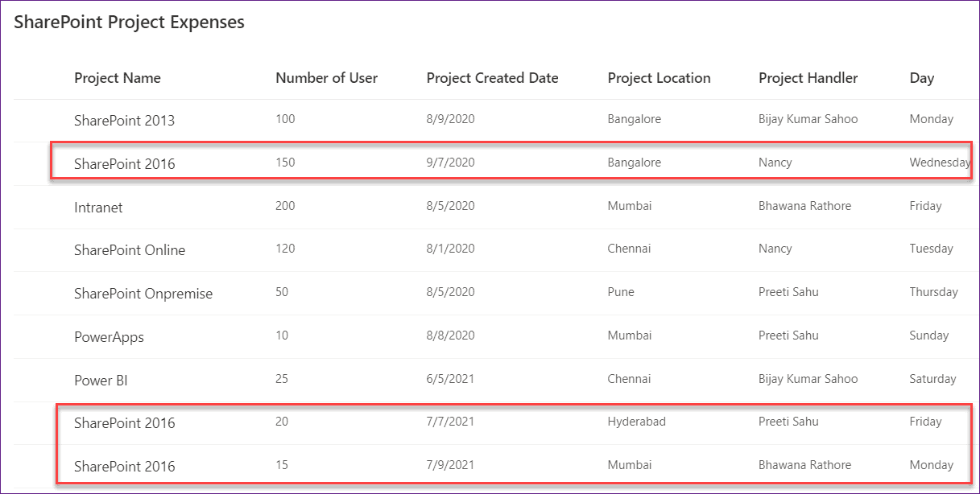Click the date 6/5/2021 for Power BI
Screen dimensions: 980x494
point(450,379)
